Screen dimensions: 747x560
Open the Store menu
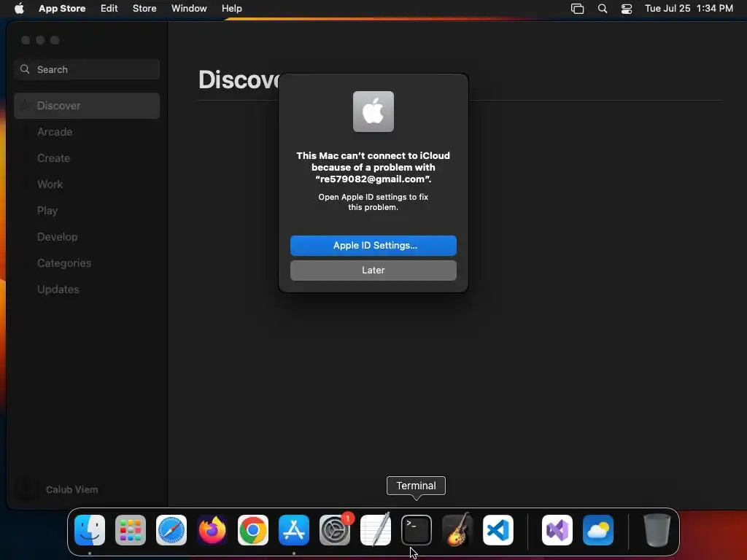(144, 8)
